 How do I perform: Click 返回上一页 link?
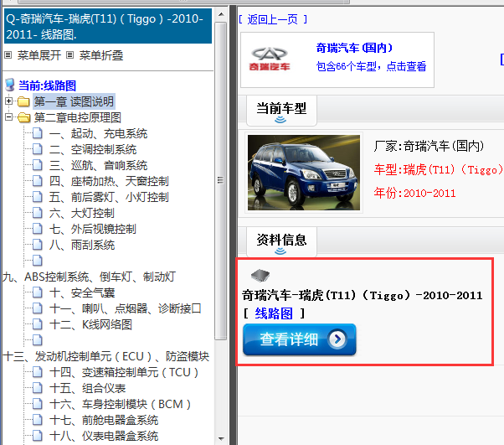coord(273,19)
